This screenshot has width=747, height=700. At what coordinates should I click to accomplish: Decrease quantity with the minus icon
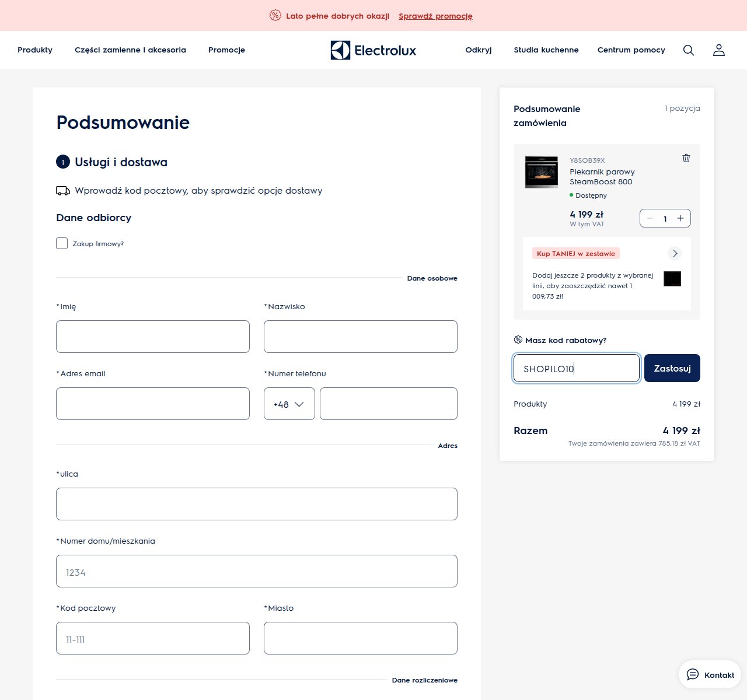650,218
